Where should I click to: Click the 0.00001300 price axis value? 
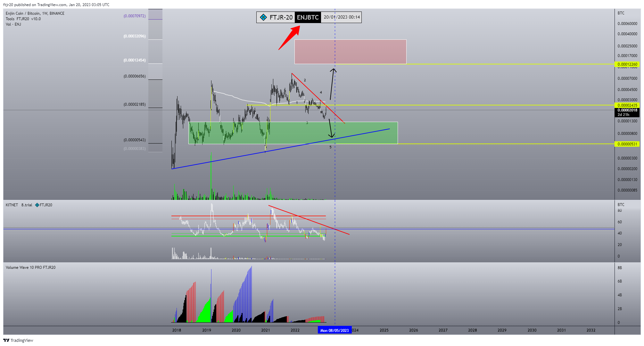(627, 121)
